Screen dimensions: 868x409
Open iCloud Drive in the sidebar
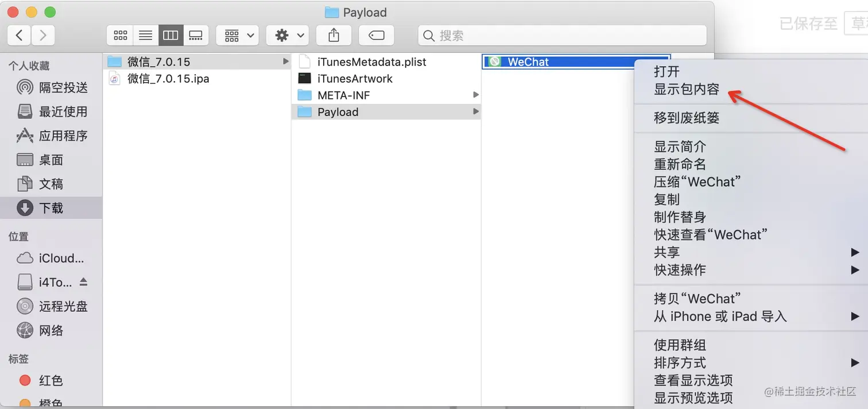(x=52, y=258)
